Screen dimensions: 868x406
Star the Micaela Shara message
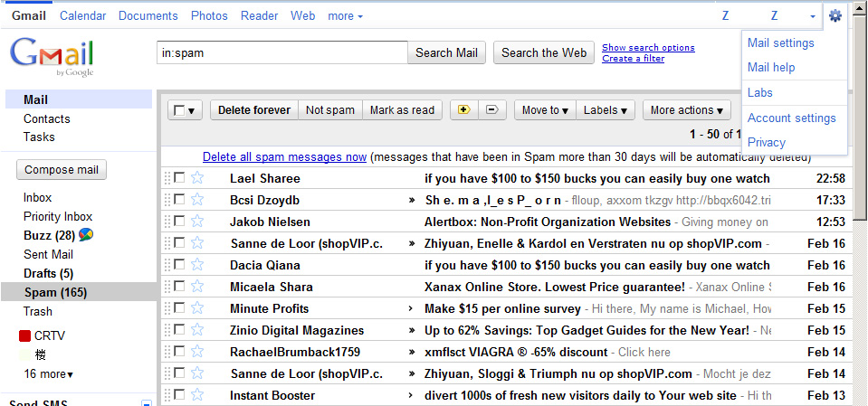point(197,287)
